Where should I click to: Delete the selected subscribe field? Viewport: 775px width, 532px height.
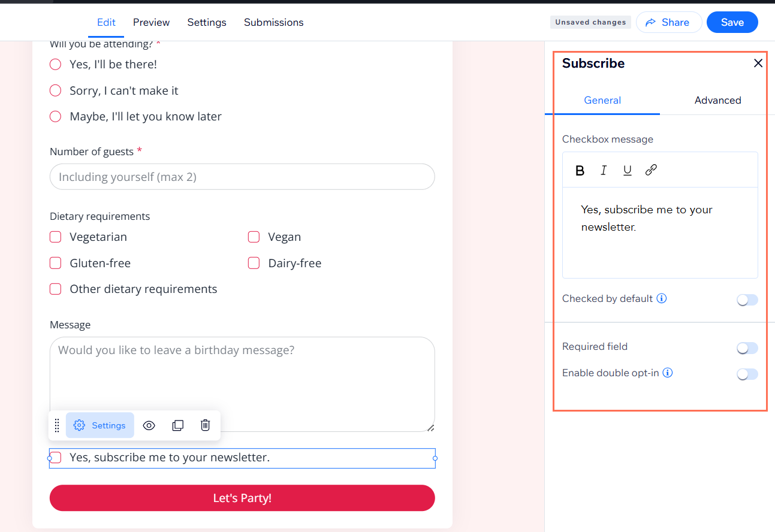pos(205,425)
